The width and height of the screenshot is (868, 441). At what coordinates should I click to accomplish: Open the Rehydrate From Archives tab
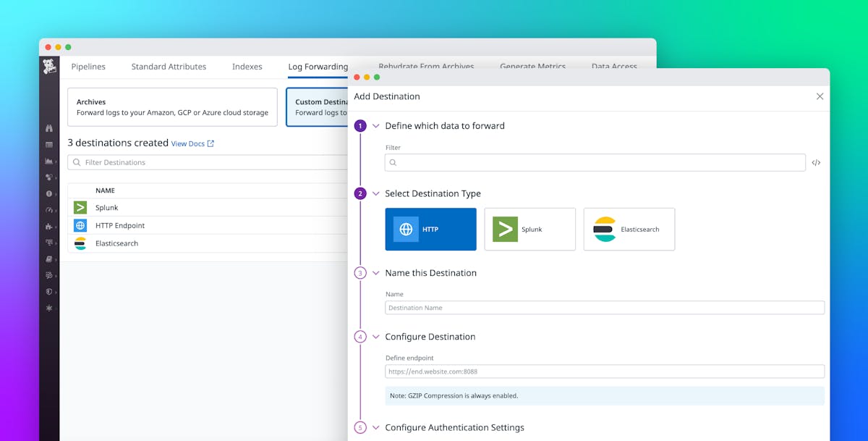[x=426, y=67]
